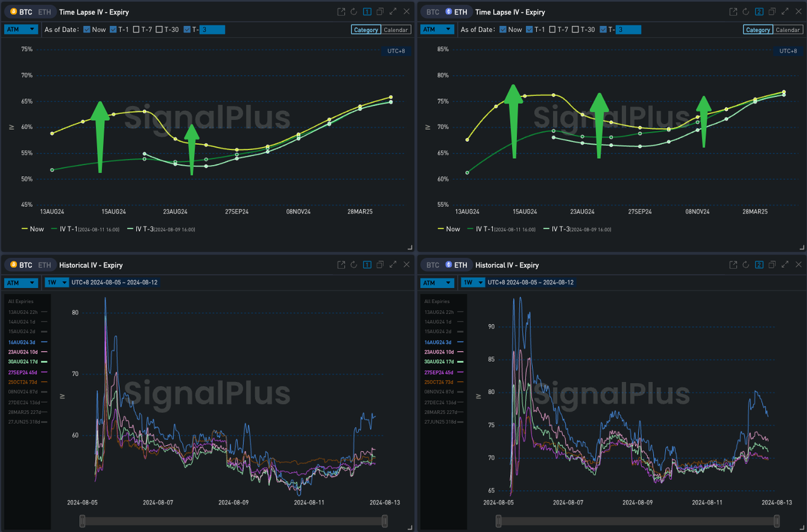Select Category view in ETH Time Lapse panel

(x=758, y=30)
